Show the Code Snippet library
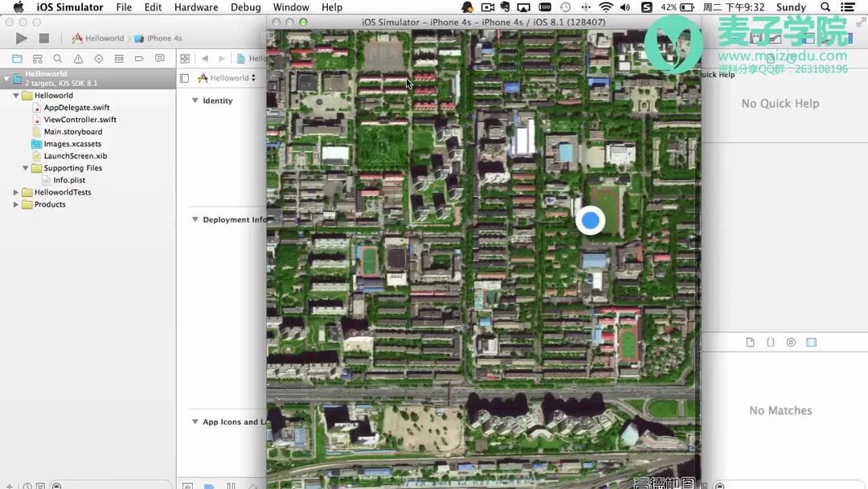This screenshot has width=868, height=489. click(x=771, y=341)
